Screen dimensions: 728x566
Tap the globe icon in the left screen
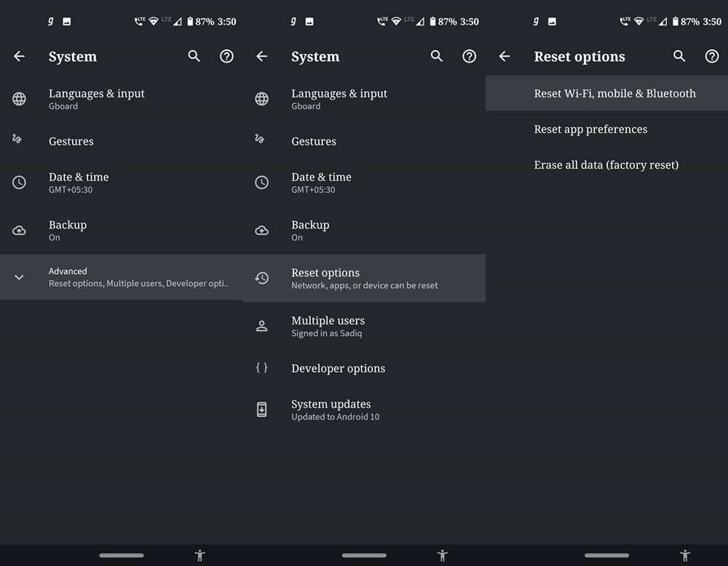(19, 99)
